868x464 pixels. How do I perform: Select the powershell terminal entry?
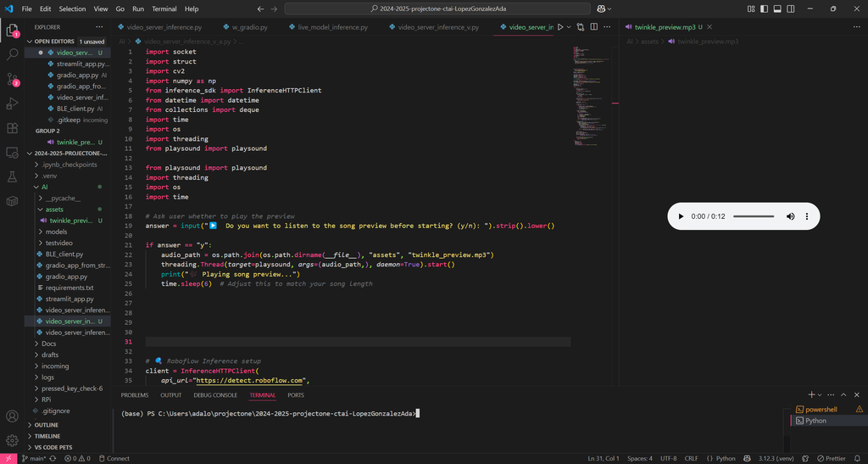click(x=821, y=409)
